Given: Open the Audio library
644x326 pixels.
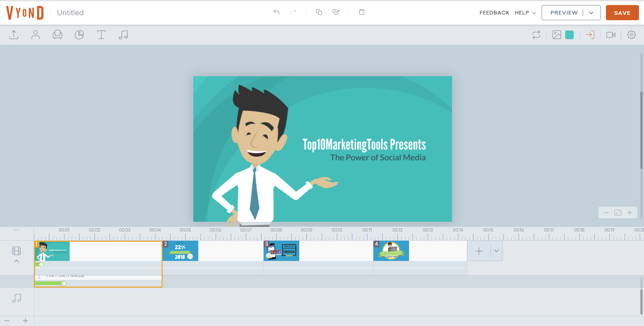Looking at the screenshot, I should [x=123, y=35].
